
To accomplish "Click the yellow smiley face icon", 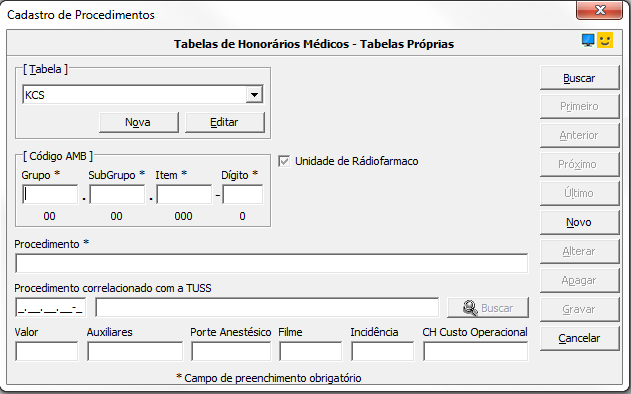I will (x=604, y=40).
